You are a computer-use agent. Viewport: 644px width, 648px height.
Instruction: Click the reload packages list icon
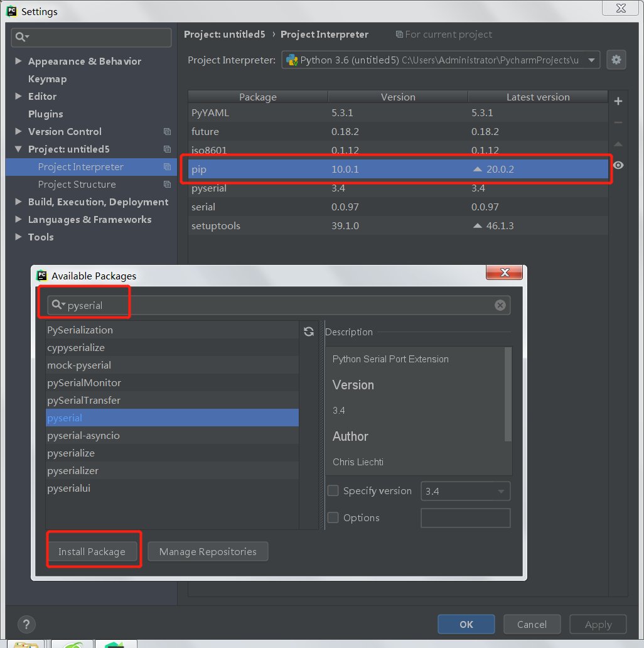[x=309, y=332]
